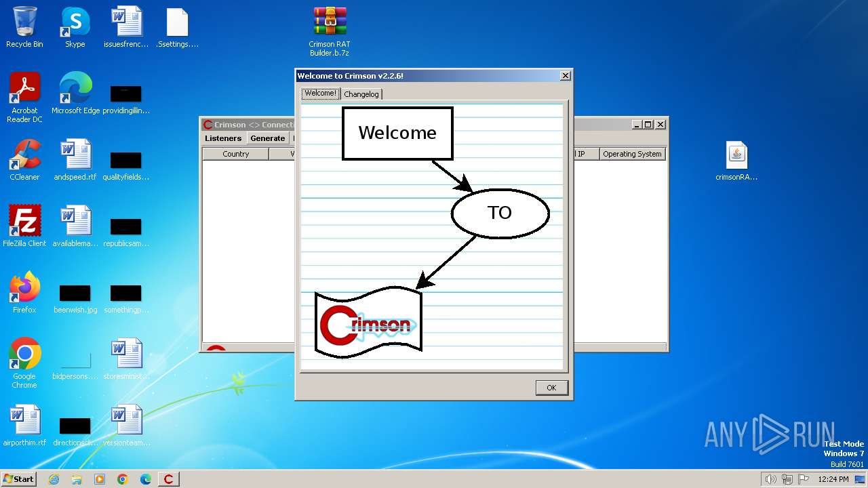The height and width of the screenshot is (488, 868).
Task: Click the Country column header
Action: pyautogui.click(x=235, y=154)
